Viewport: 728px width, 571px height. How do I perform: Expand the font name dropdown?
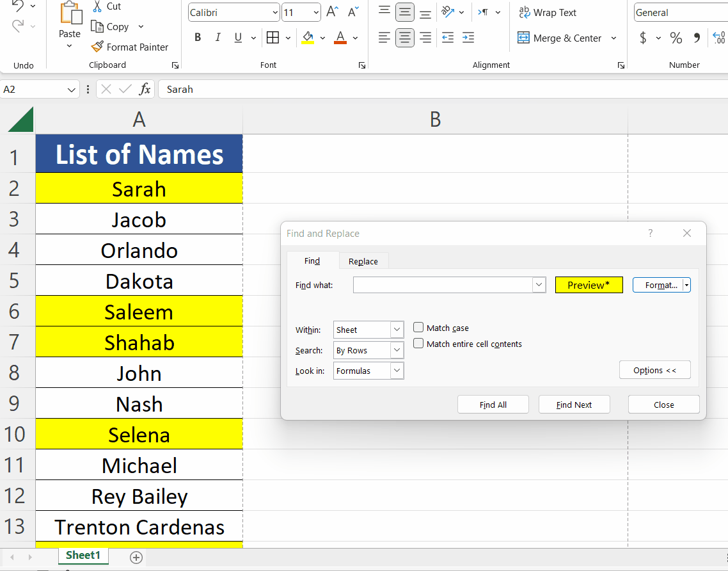click(275, 12)
